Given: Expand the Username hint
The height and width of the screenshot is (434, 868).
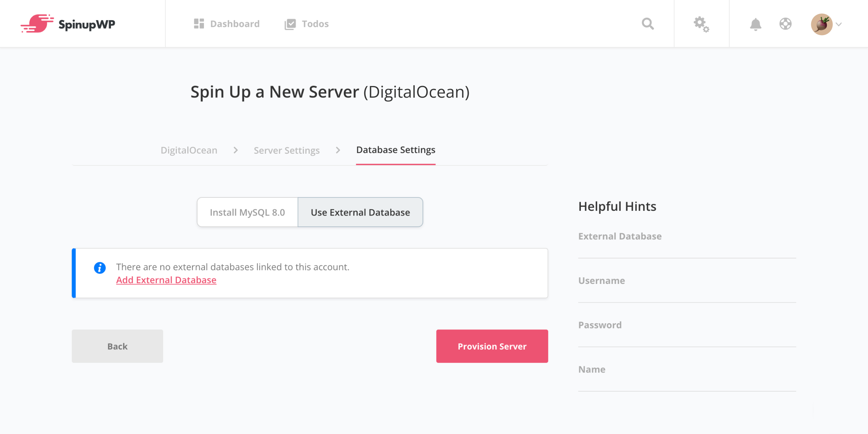Looking at the screenshot, I should [687, 281].
